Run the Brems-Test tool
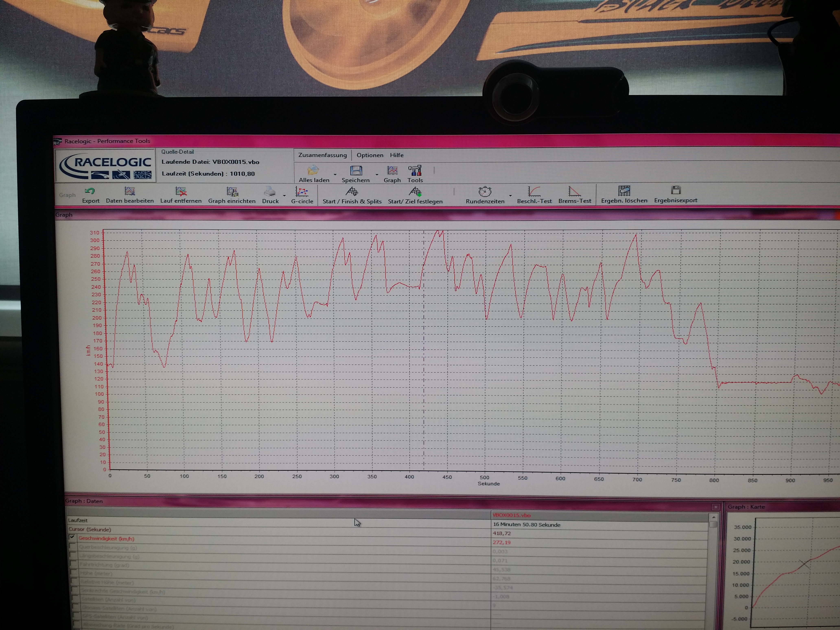This screenshot has width=840, height=630. pyautogui.click(x=574, y=191)
